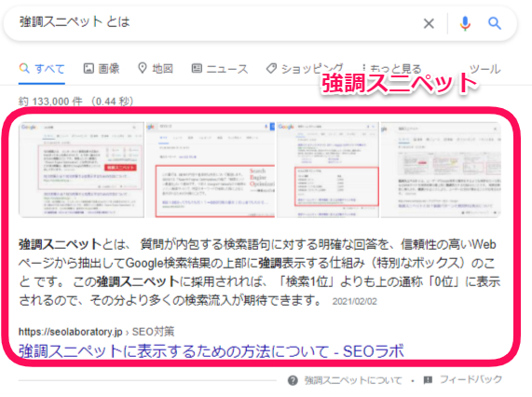
Task: Open the third snippet thumbnail image
Action: 328,170
